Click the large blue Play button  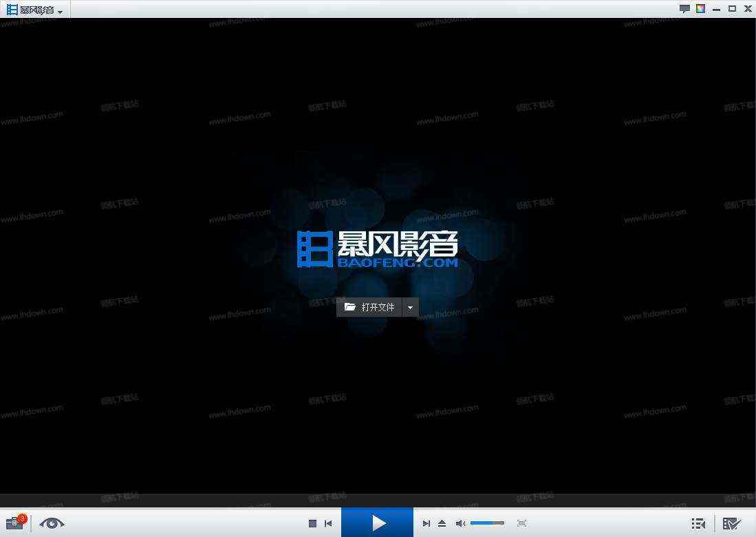[377, 523]
